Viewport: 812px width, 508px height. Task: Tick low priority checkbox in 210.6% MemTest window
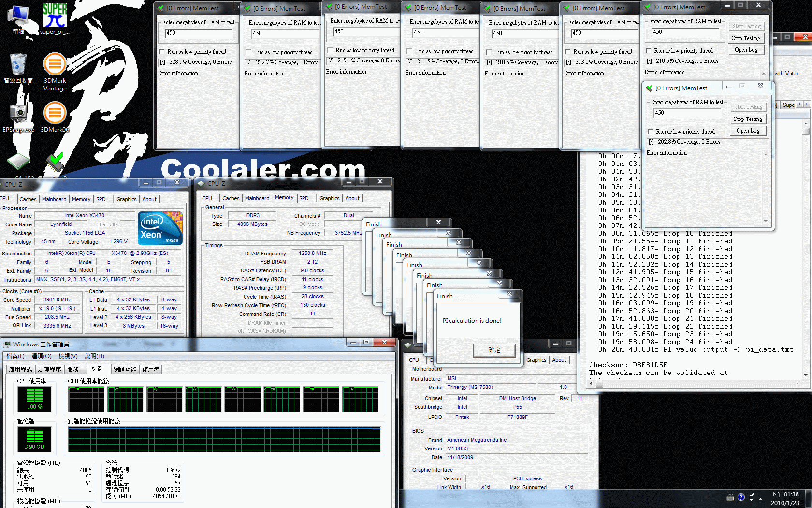coord(489,52)
